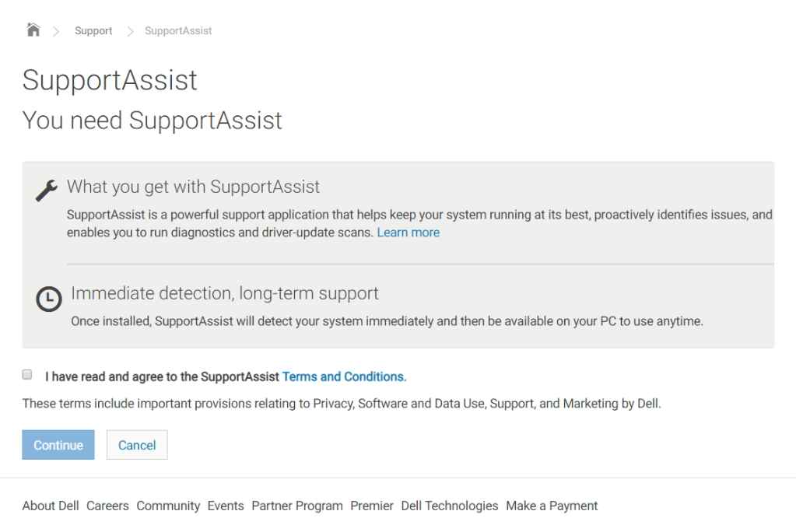Click the first breadcrumb chevron separator
Viewport: 796px width, 532px height.
pyautogui.click(x=56, y=31)
